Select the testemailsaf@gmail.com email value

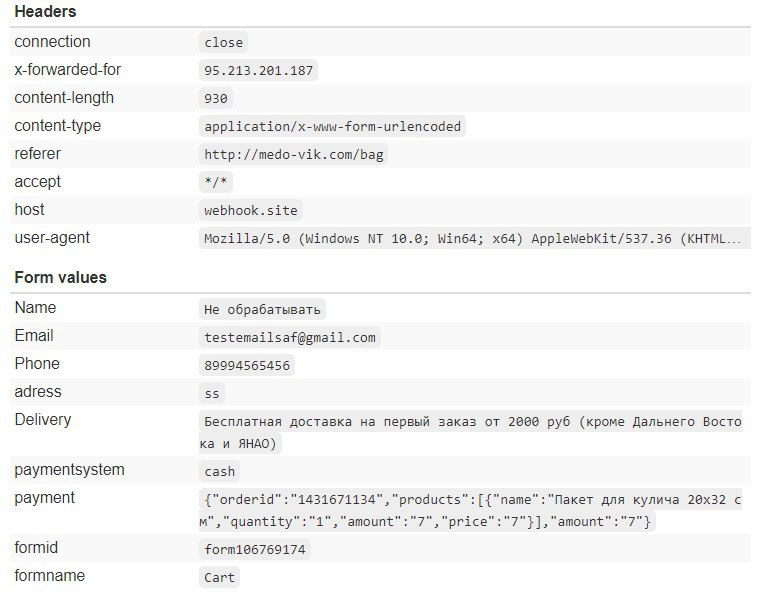pyautogui.click(x=290, y=337)
